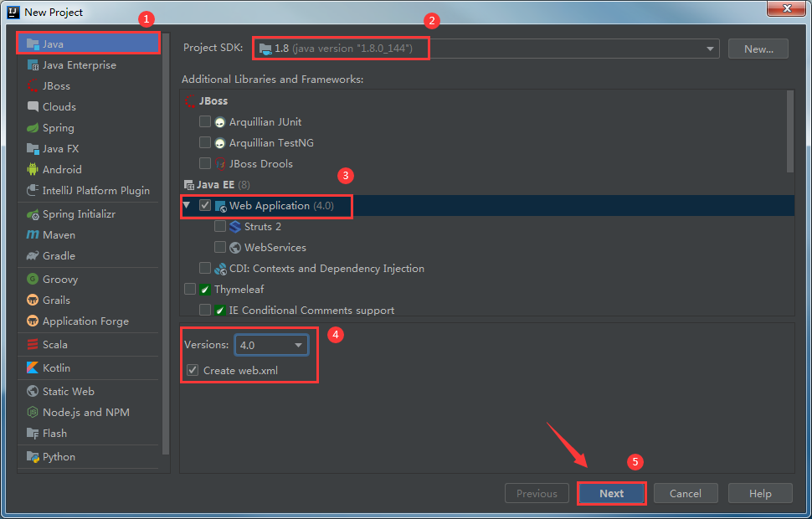Viewport: 812px width, 519px height.
Task: Click the frameworks list vertical scrollbar
Action: 789,131
